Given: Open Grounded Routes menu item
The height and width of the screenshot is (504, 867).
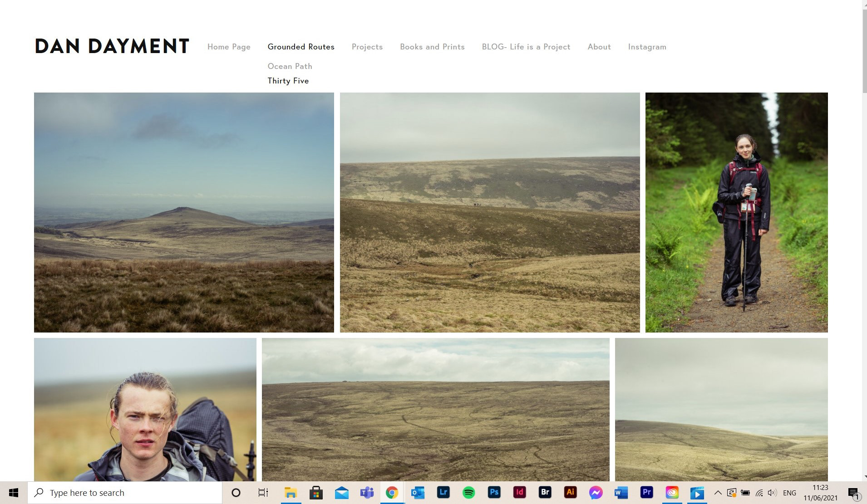Looking at the screenshot, I should (x=301, y=47).
